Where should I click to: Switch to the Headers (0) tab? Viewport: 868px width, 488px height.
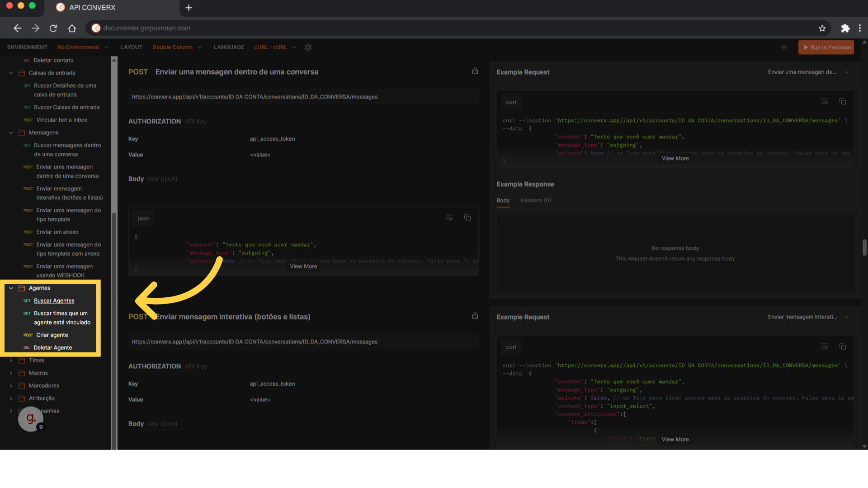tap(535, 200)
